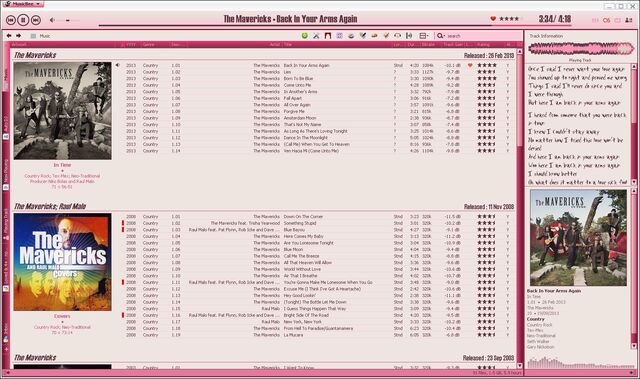
Task: Mute audio via the speaker icon
Action: pos(52,20)
